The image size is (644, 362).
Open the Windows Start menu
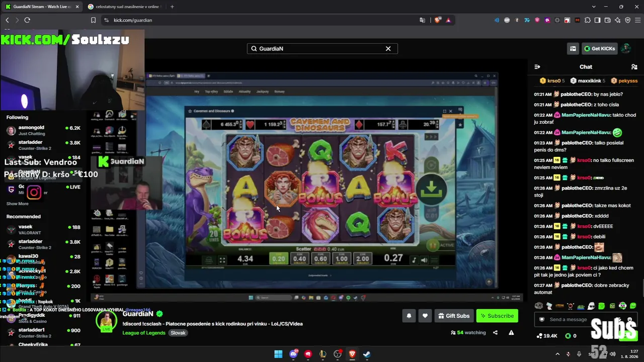(278, 354)
